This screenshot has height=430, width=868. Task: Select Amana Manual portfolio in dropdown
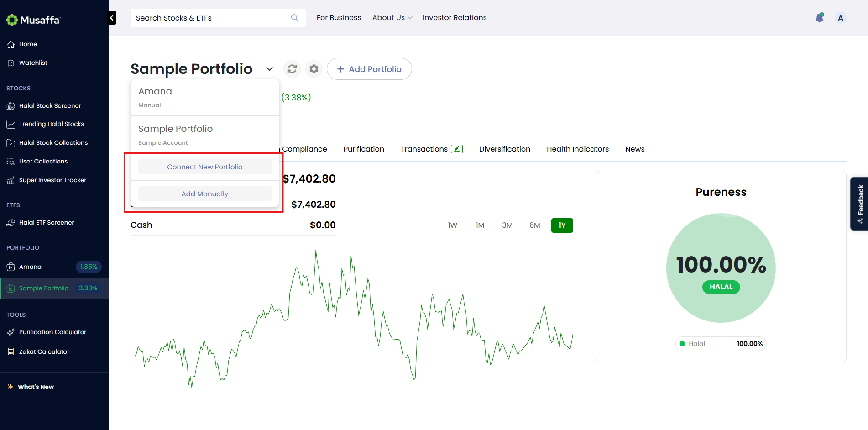pyautogui.click(x=205, y=98)
